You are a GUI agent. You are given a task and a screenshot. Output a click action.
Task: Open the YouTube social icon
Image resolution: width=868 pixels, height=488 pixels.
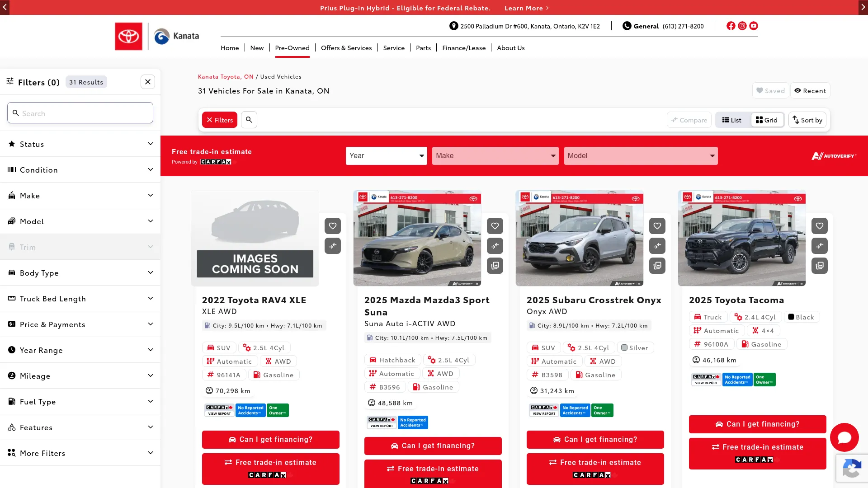click(x=753, y=26)
